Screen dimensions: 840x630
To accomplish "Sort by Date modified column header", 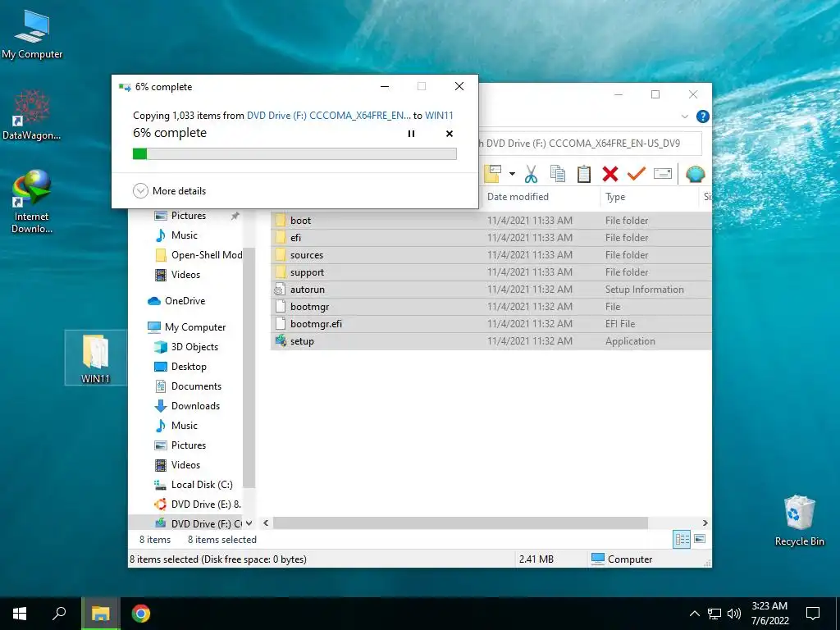I will 518,197.
